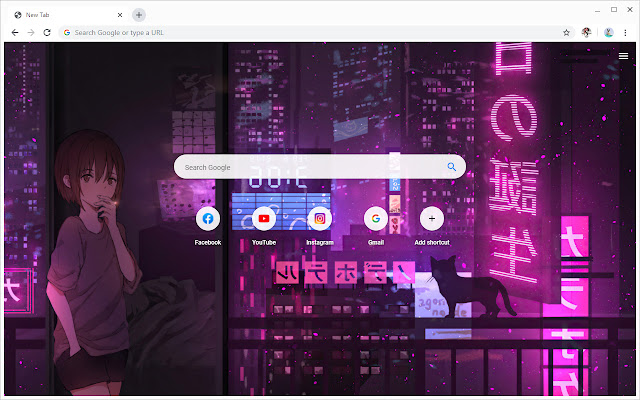Image resolution: width=640 pixels, height=400 pixels.
Task: Select the New Tab tab
Action: click(68, 15)
